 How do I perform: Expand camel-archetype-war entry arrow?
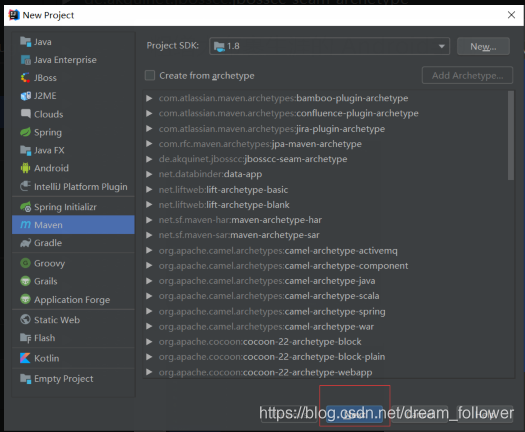(x=149, y=327)
